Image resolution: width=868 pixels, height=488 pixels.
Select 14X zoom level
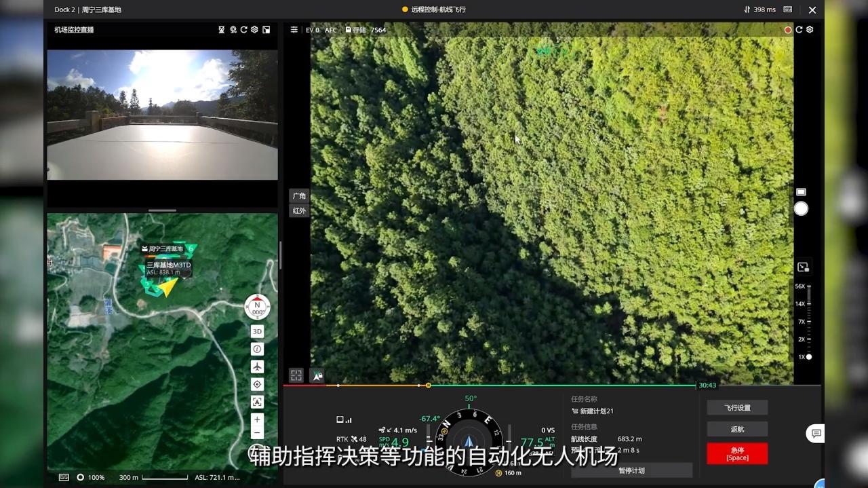[800, 304]
